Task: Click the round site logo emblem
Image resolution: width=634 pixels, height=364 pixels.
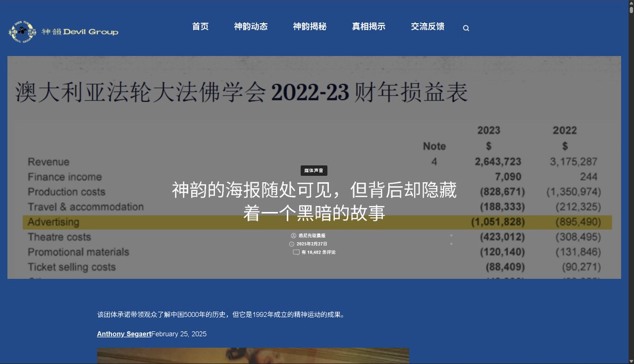Action: [22, 32]
